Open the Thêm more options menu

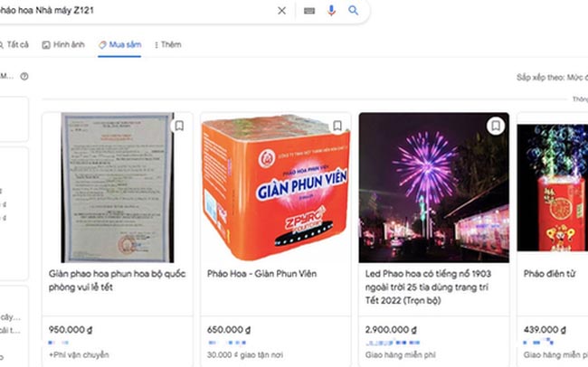168,44
